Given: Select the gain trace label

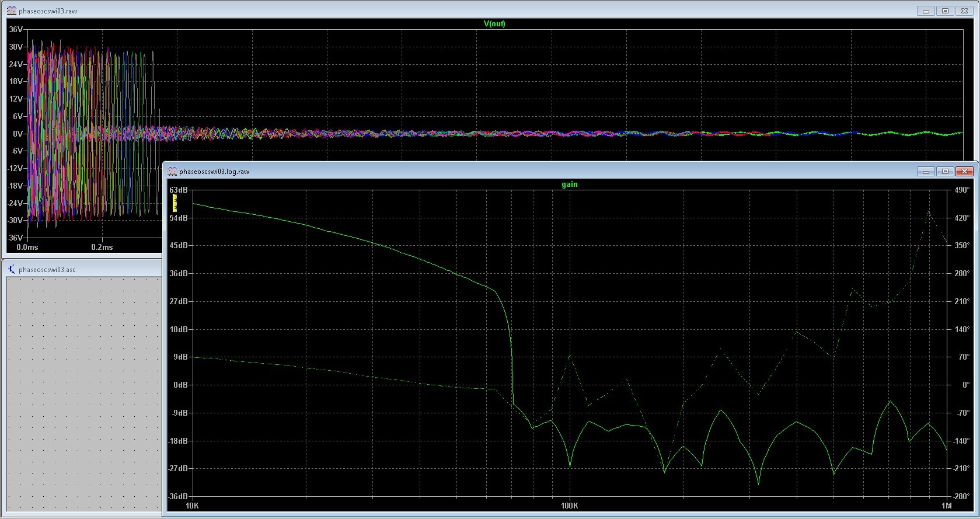Looking at the screenshot, I should [569, 184].
